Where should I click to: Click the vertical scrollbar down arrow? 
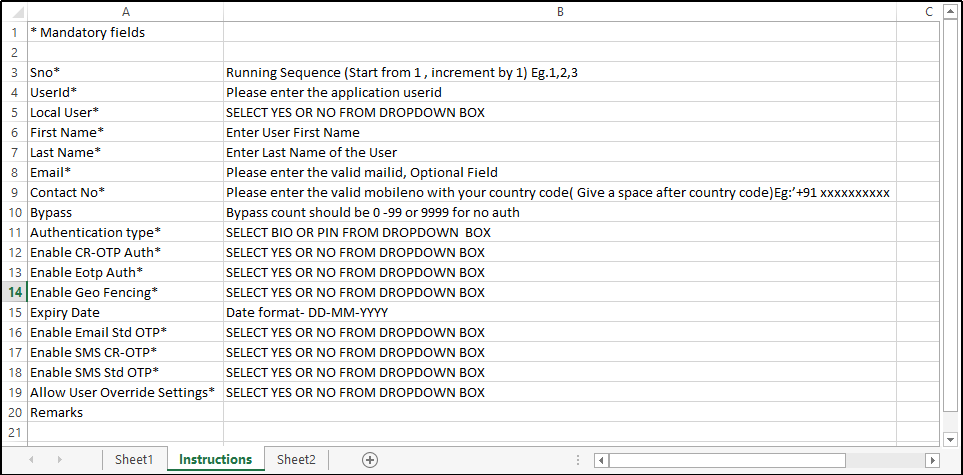950,439
